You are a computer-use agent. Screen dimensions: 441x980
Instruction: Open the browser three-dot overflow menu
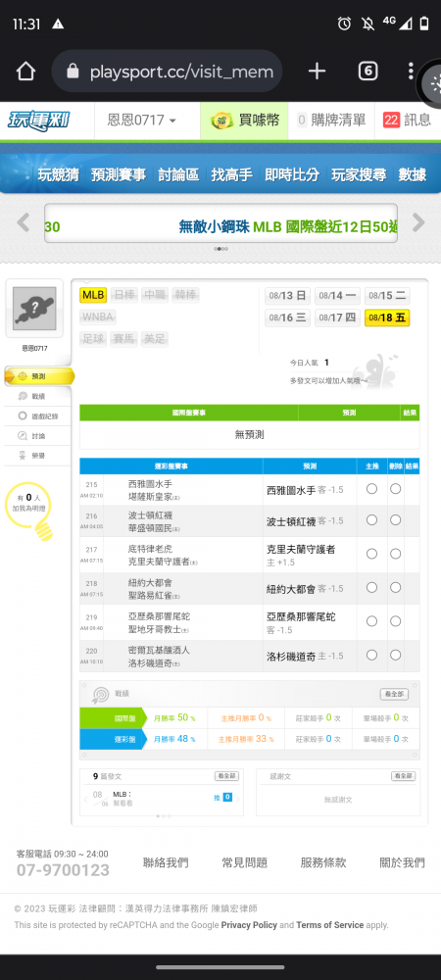(x=411, y=72)
